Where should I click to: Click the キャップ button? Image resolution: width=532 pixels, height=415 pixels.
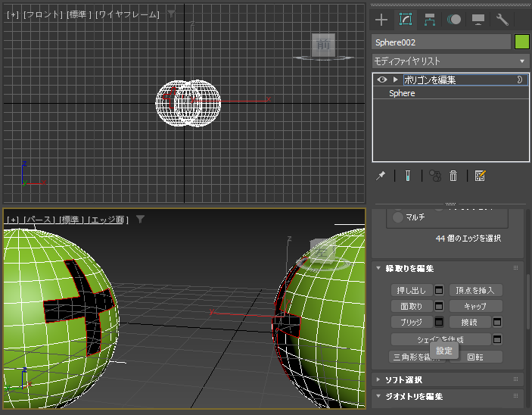475,306
